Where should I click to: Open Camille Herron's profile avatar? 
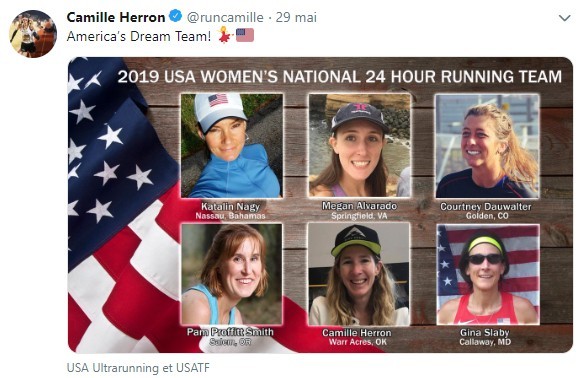pyautogui.click(x=33, y=34)
